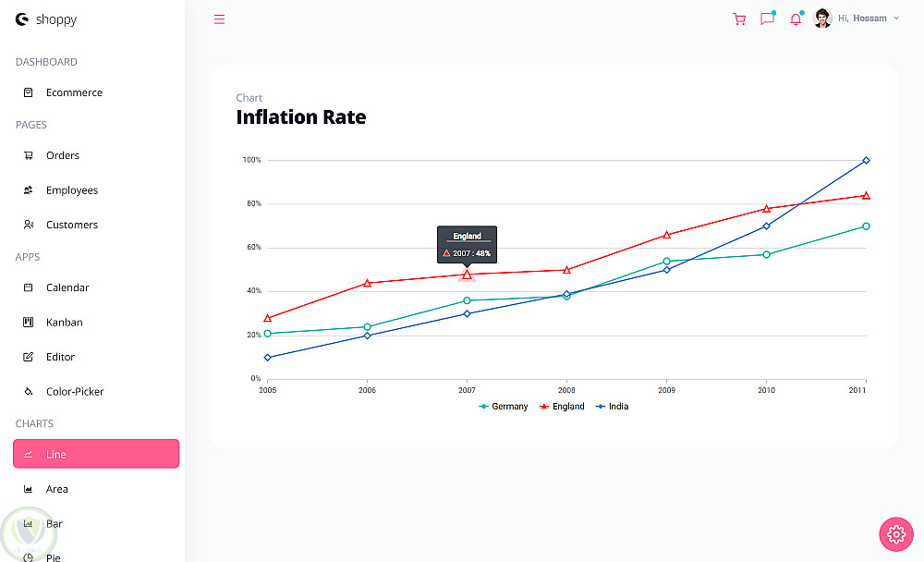
Task: Open the shopping cart icon
Action: click(738, 18)
